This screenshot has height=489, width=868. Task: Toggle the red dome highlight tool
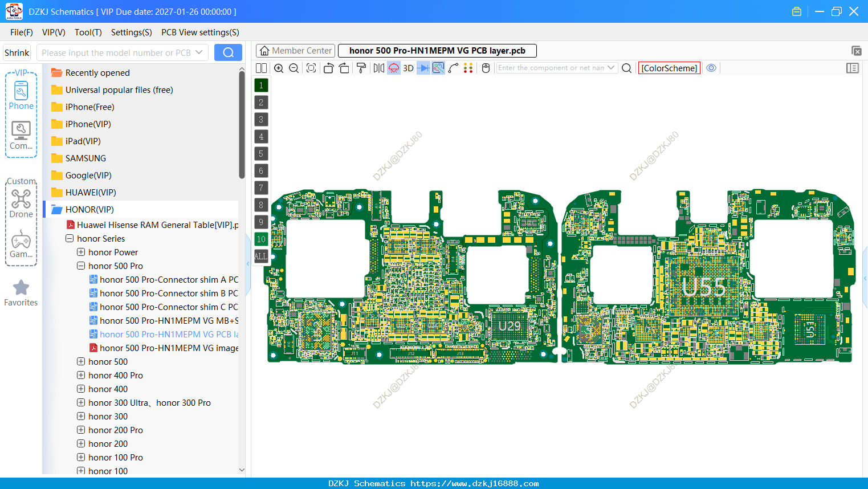[394, 68]
